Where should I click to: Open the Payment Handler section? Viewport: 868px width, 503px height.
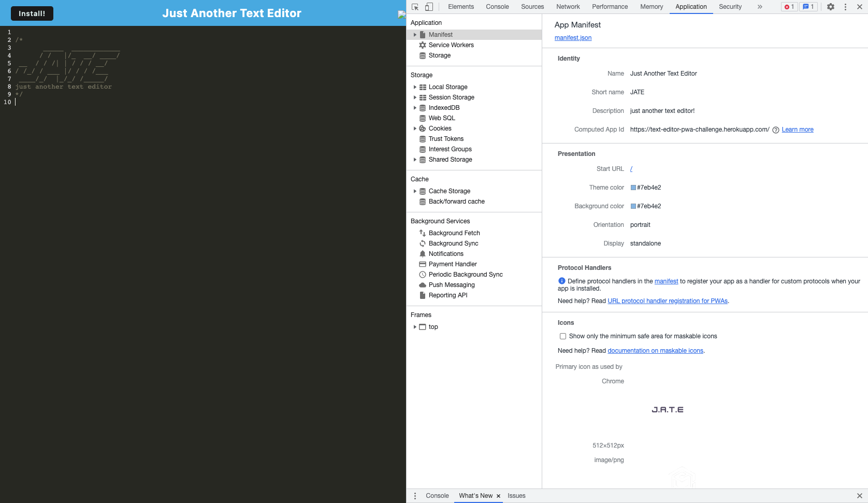453,264
